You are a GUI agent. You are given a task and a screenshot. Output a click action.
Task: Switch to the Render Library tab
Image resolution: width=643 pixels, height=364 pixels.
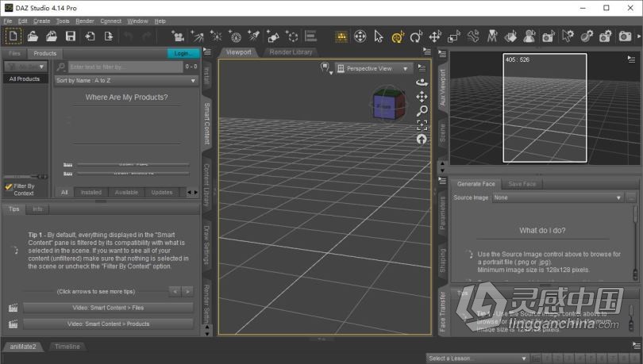pyautogui.click(x=291, y=52)
